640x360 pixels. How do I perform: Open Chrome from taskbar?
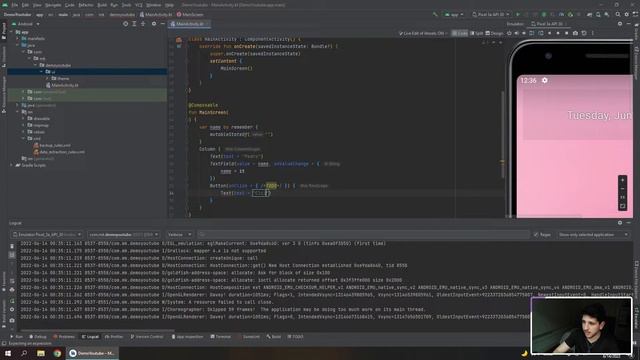tap(57, 353)
